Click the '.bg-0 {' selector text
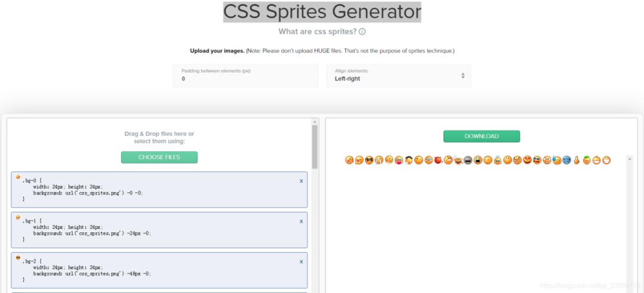 click(x=31, y=181)
